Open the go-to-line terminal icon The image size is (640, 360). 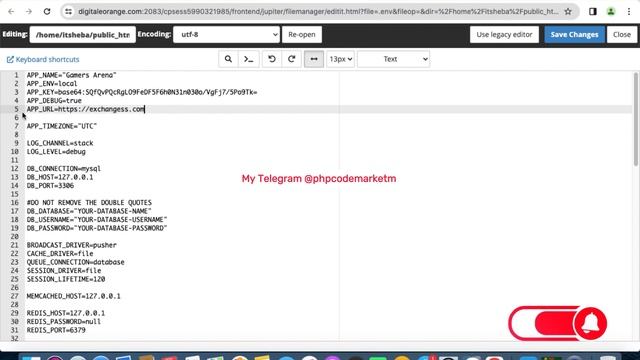click(249, 59)
